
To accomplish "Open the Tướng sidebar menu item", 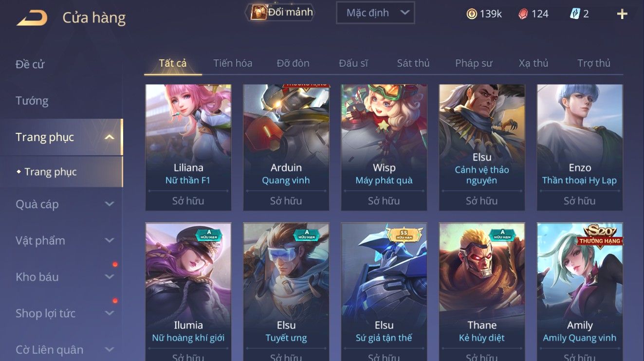I will (32, 101).
